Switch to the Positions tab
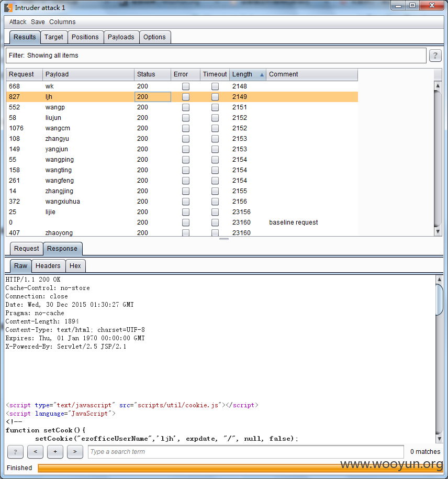 tap(85, 37)
